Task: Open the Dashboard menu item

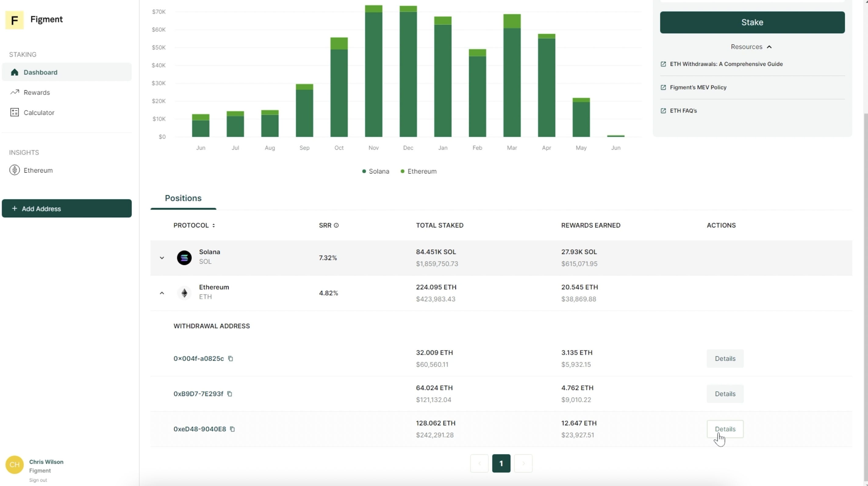Action: 67,72
